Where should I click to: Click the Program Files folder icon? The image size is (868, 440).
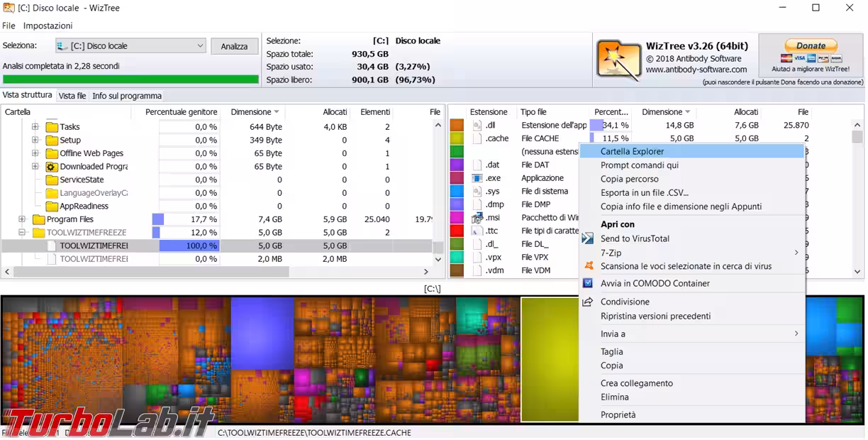[39, 220]
